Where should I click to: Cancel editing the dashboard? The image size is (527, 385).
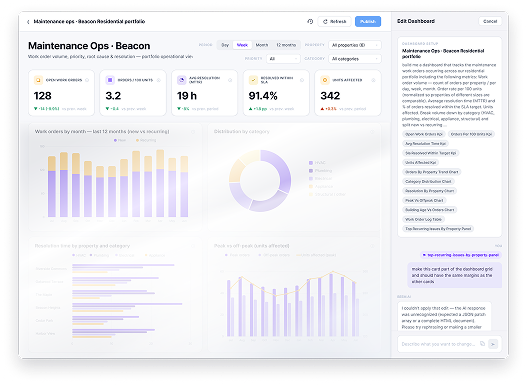tap(490, 21)
